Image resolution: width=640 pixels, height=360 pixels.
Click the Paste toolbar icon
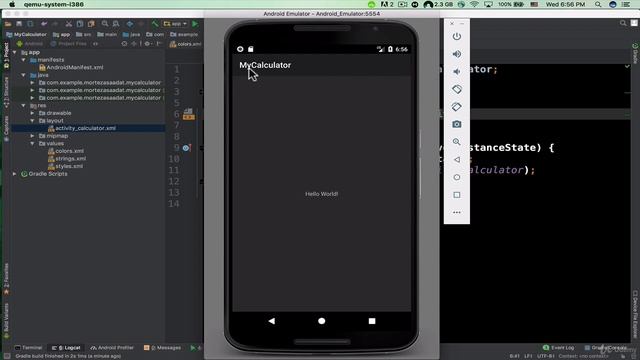click(x=91, y=24)
